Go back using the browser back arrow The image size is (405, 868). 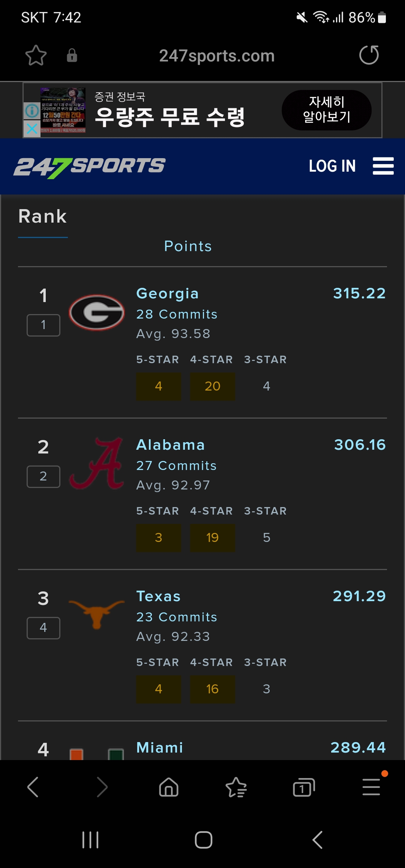[x=33, y=787]
